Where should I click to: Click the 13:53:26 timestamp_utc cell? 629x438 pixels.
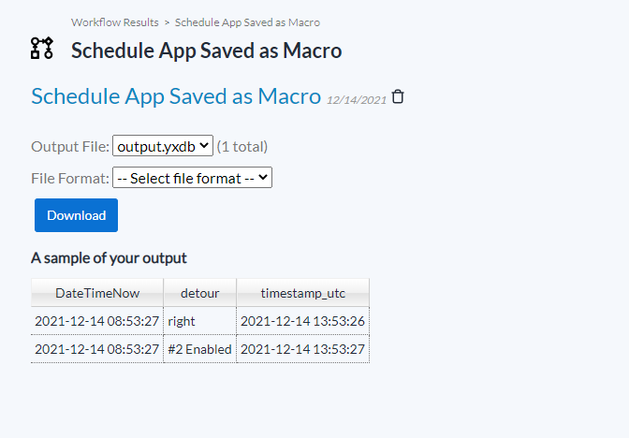pos(302,321)
